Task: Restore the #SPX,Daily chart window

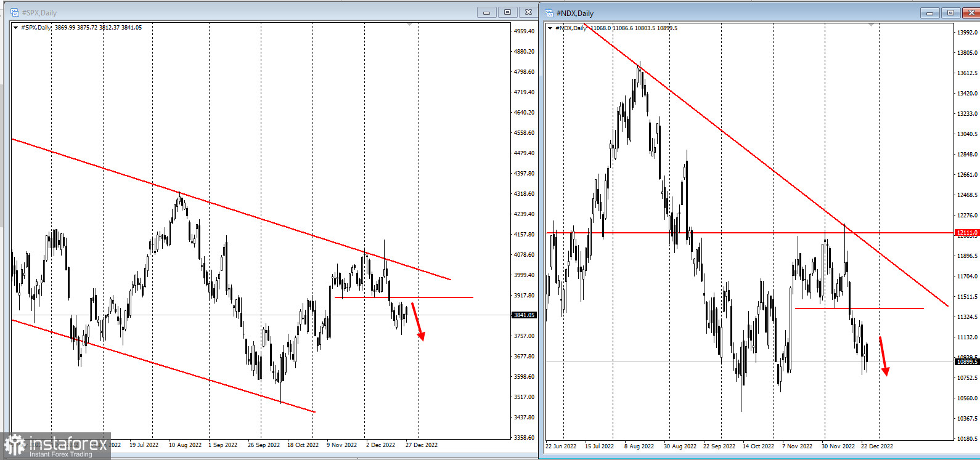Action: 507,12
